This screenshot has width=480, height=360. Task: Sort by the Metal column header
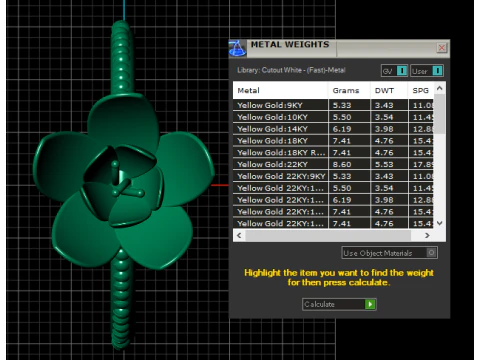280,90
